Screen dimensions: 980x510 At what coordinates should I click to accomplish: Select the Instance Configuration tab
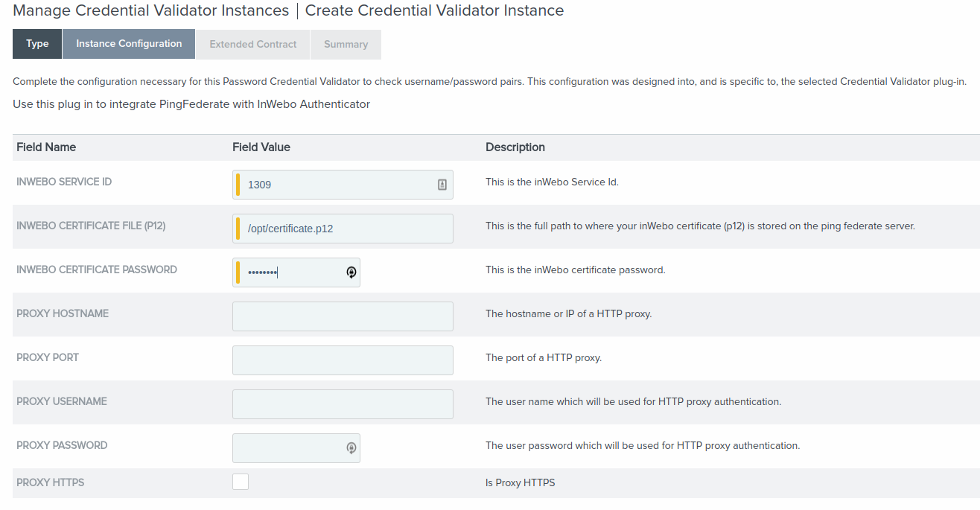[129, 44]
